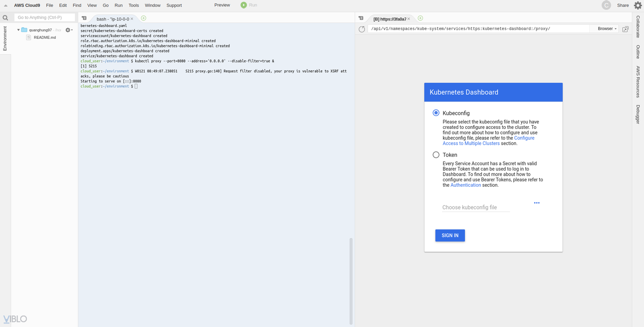Screen dimensions: 644x327
Task: Follow the Authentication link
Action: [x=466, y=185]
